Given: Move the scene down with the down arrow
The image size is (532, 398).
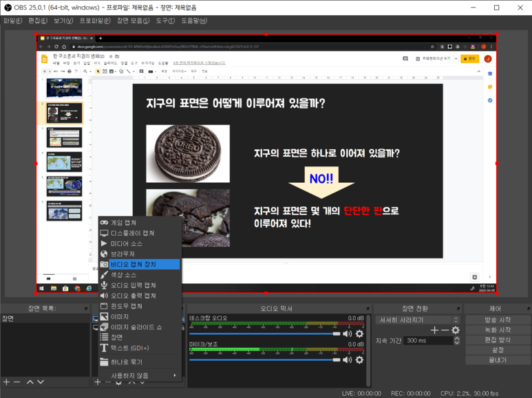Looking at the screenshot, I should (x=41, y=382).
